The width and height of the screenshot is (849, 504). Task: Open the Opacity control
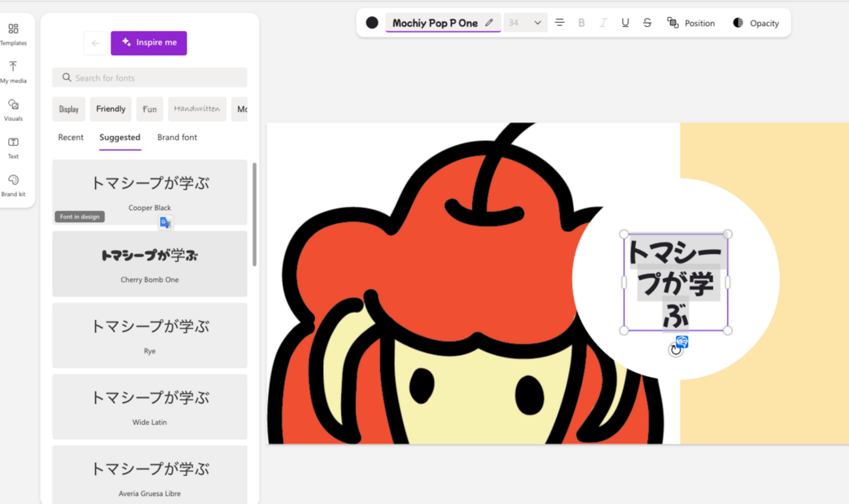click(756, 23)
